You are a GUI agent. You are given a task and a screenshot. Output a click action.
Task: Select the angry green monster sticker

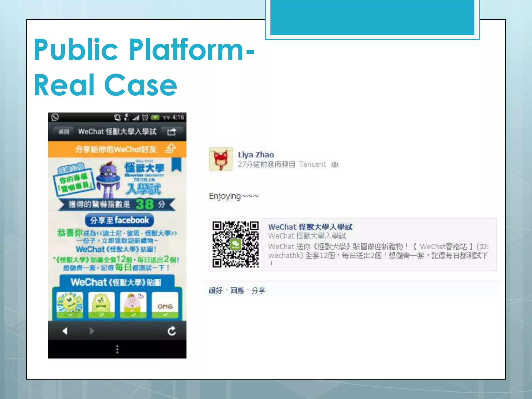coord(102,305)
